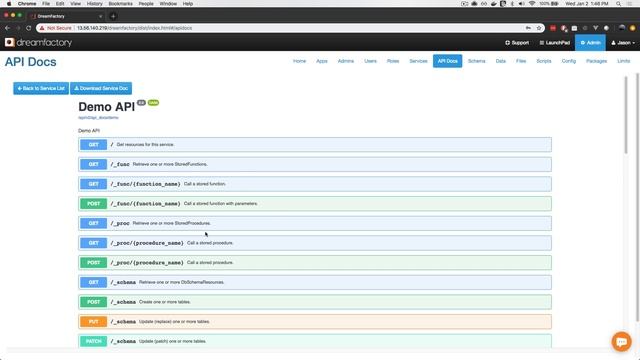Click the page vertical scrollbar

626,115
